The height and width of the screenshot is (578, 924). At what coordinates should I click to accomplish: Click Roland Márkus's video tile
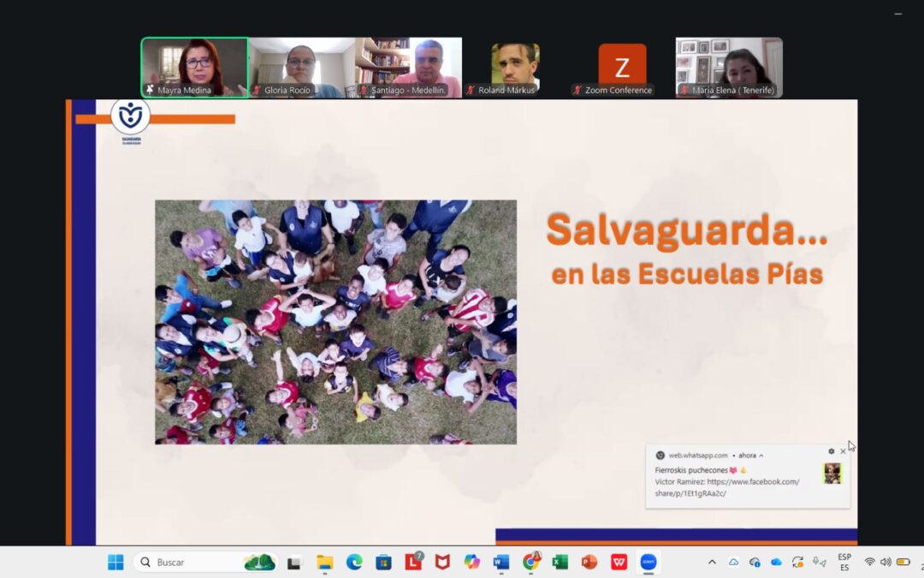click(x=515, y=67)
